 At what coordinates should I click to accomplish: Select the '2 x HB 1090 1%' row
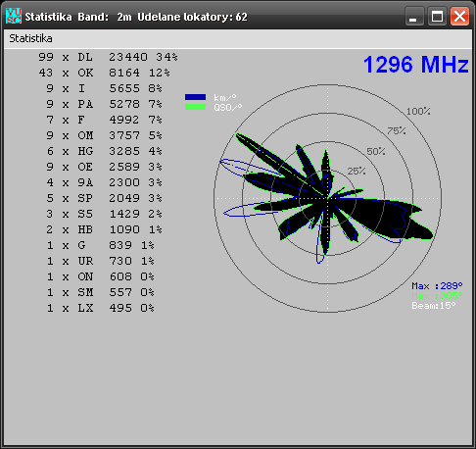click(x=104, y=229)
